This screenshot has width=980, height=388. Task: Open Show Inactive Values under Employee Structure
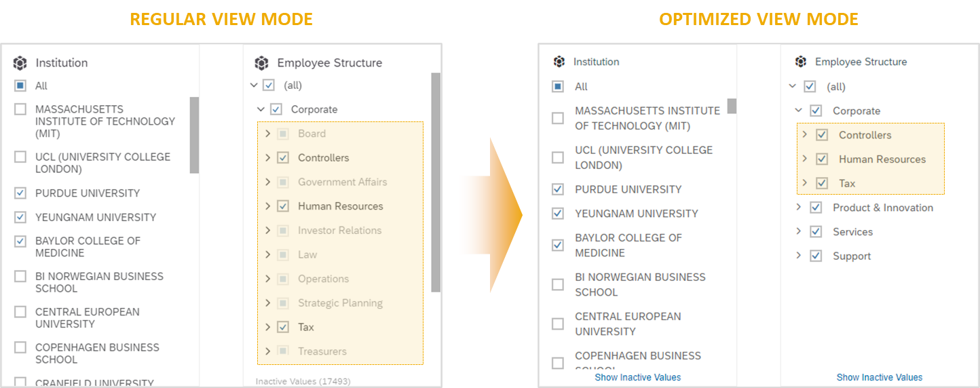point(880,377)
